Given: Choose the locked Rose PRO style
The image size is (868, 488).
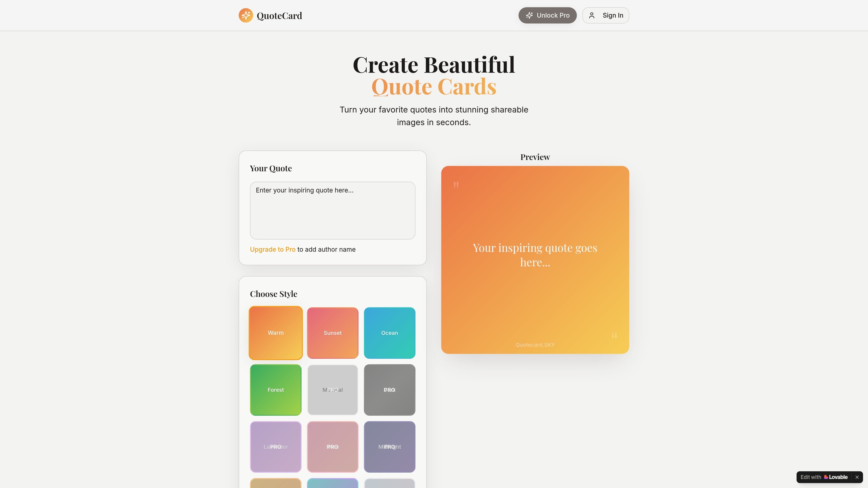Looking at the screenshot, I should point(333,447).
